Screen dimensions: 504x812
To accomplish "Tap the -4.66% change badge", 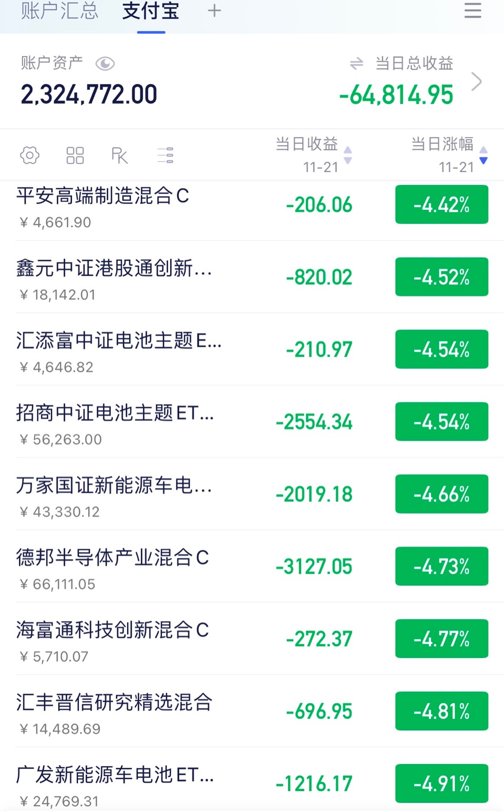I will 442,494.
